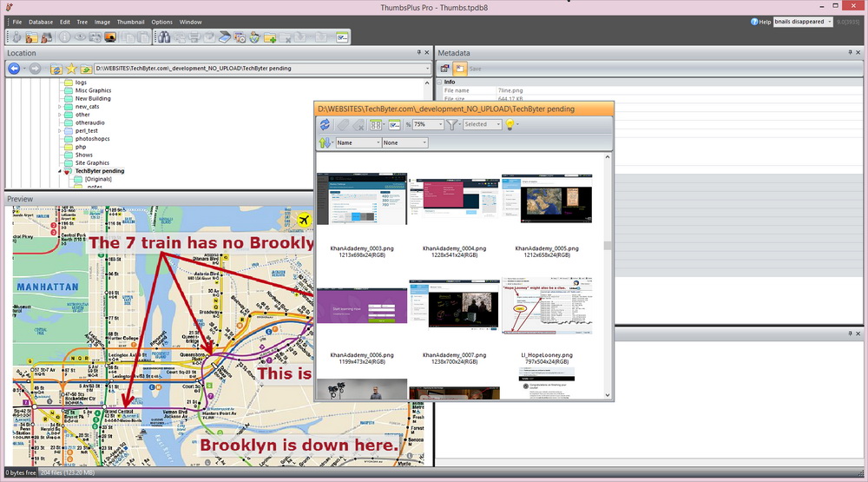The width and height of the screenshot is (868, 482).
Task: Select LI_HopeLooney.png thumbnail
Action: point(547,306)
